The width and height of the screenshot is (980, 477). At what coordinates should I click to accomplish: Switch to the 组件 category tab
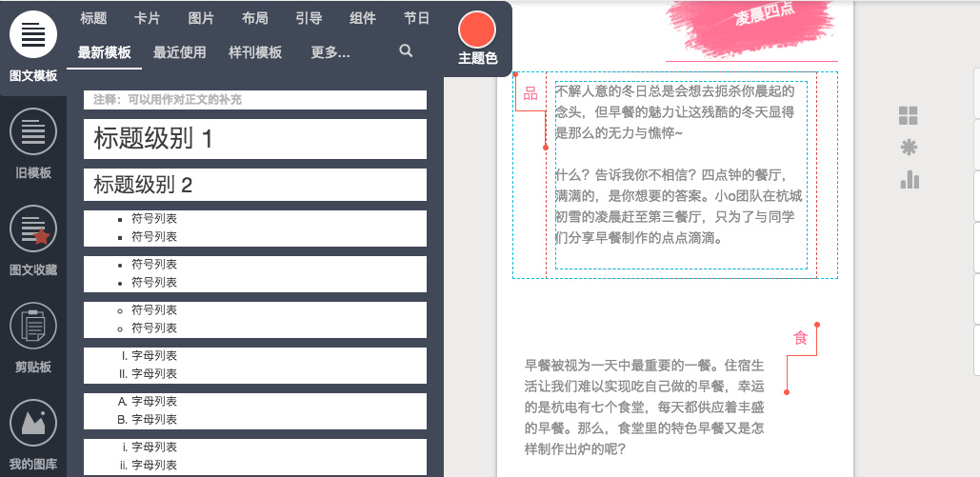click(x=363, y=19)
